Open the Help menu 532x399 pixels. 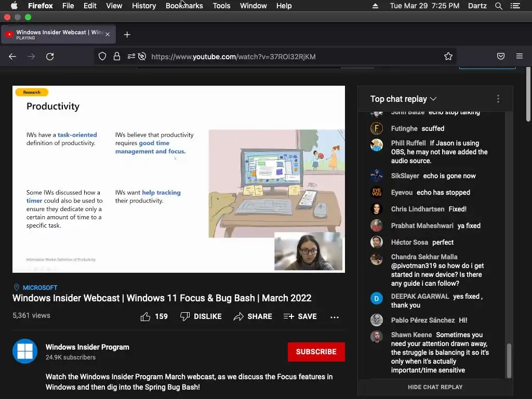click(284, 6)
